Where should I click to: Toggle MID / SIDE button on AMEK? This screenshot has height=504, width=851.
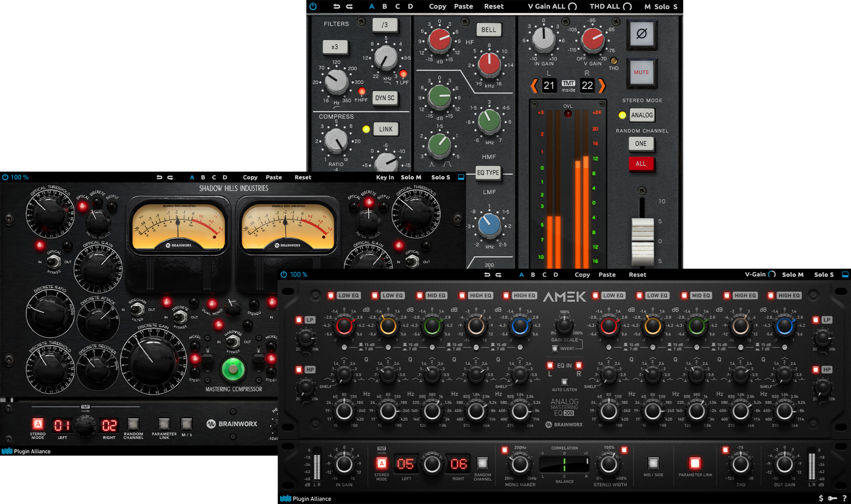[653, 463]
